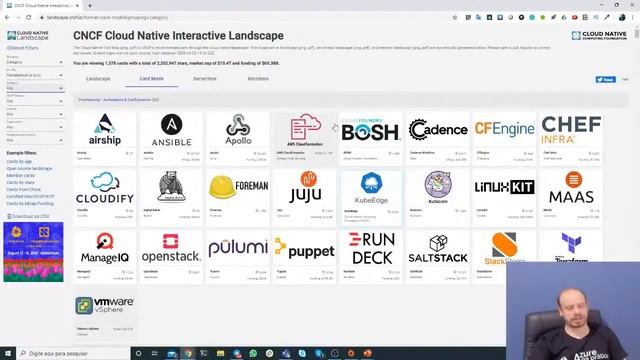Screen dimensions: 640x360
Task: Click the page vertical scrollbar
Action: (x=637, y=34)
